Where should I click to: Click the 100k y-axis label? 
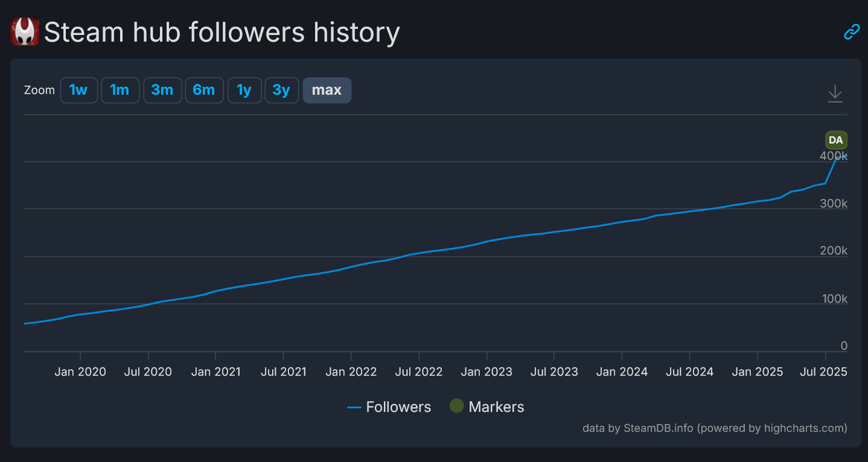(834, 299)
